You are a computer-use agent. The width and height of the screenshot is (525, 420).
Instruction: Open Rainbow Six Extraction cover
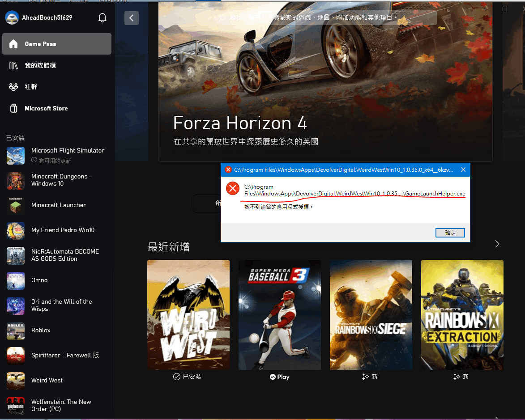(462, 315)
